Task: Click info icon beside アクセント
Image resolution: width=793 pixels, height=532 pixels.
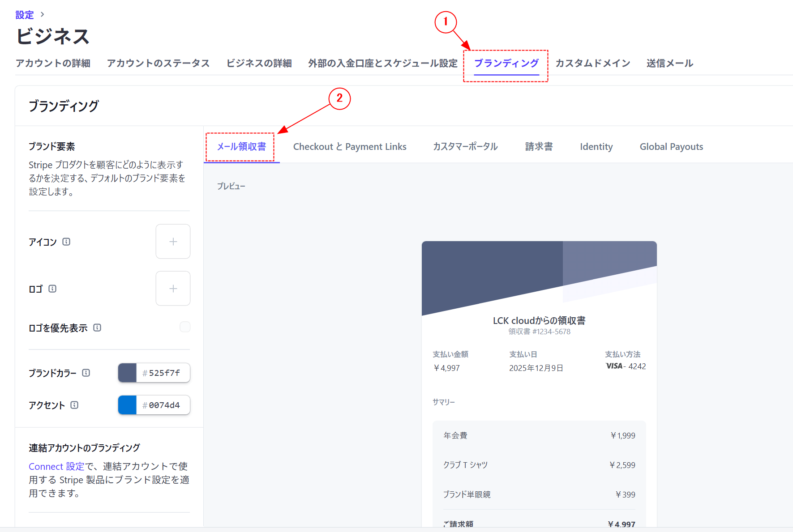Action: (74, 405)
